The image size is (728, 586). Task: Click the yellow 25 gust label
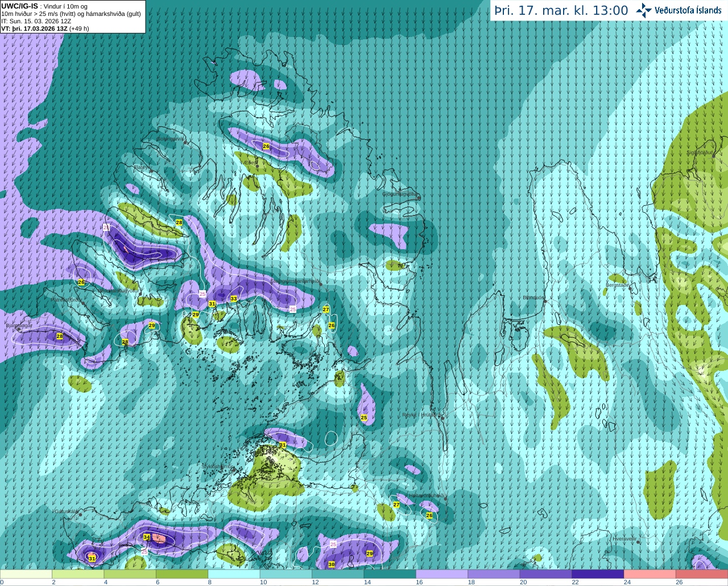point(364,418)
